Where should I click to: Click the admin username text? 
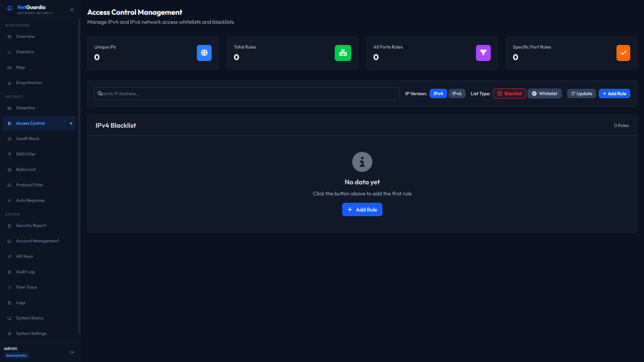10,349
